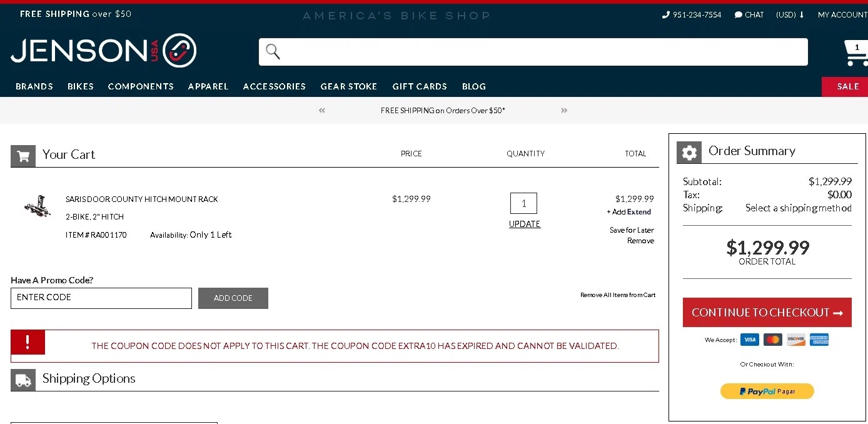
Task: Click the search magnifier icon
Action: 273,51
